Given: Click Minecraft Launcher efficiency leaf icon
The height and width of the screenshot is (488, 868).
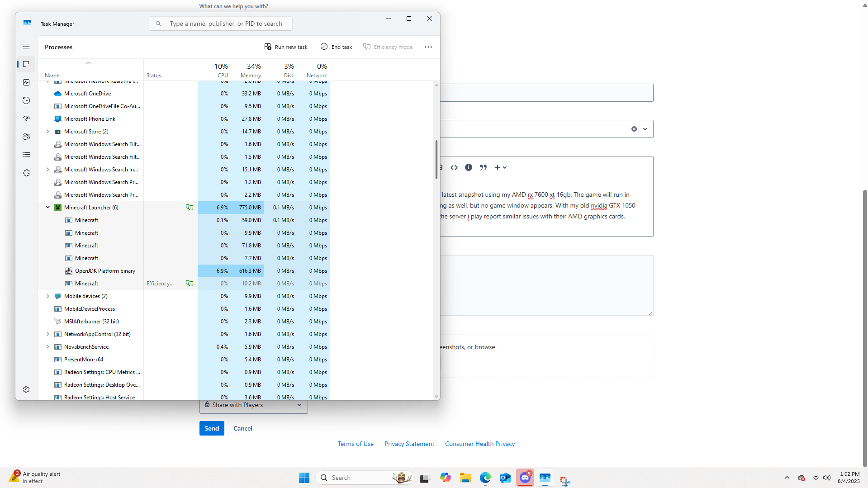Looking at the screenshot, I should coord(190,208).
